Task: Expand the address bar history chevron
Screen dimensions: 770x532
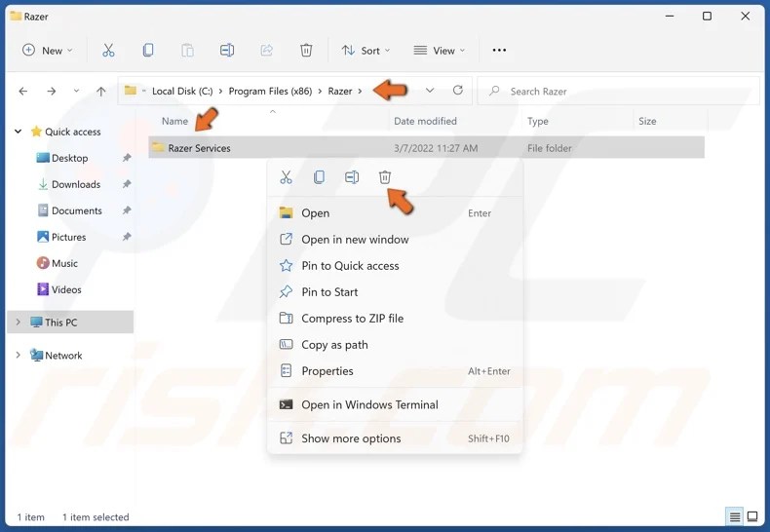Action: pyautogui.click(x=430, y=91)
